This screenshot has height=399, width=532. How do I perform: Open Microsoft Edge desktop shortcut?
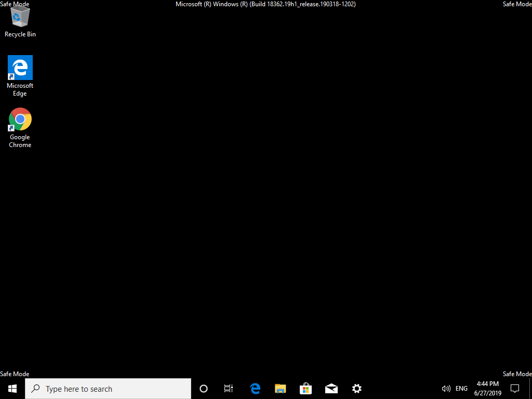(20, 68)
